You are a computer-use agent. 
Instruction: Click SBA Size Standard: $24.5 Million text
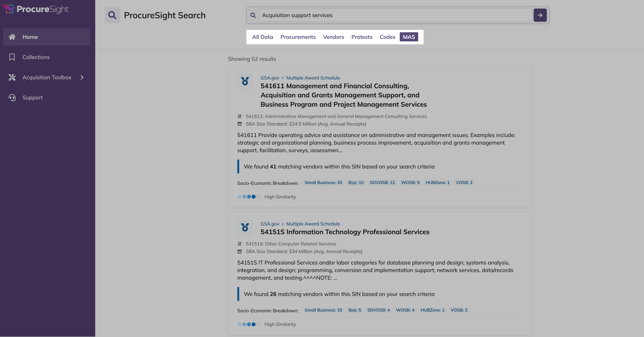pos(306,124)
